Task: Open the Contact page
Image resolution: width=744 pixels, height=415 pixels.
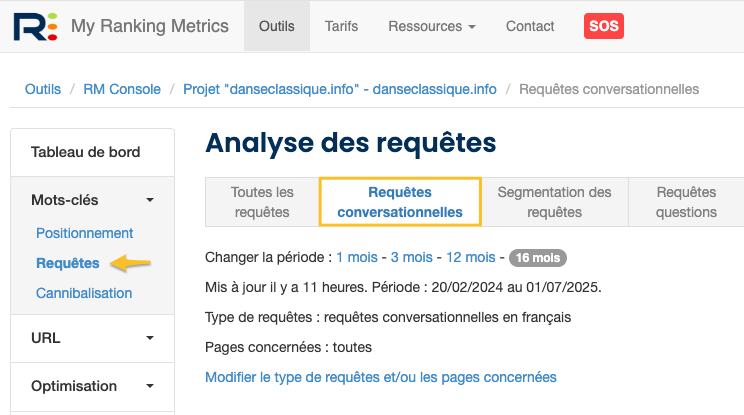Action: point(530,26)
